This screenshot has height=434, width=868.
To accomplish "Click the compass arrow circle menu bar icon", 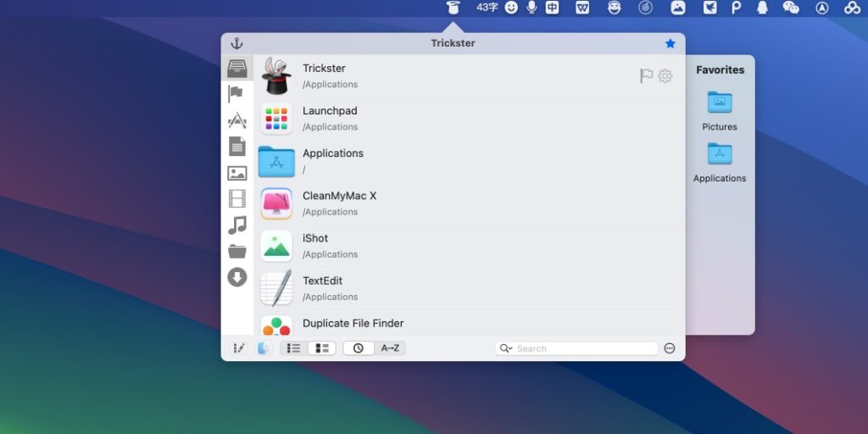I will click(x=822, y=8).
